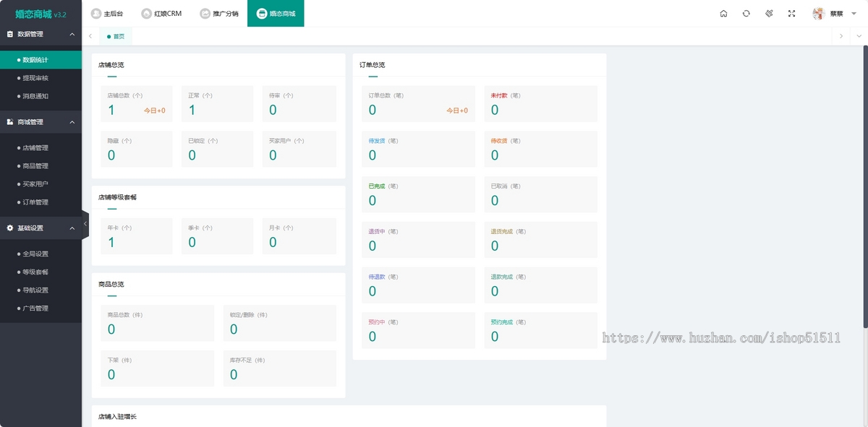Open 店铺管理 in the sidebar
This screenshot has height=427, width=868.
(41, 148)
